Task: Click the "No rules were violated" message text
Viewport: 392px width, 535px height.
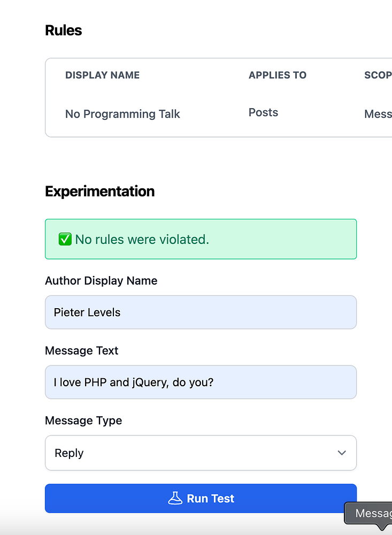Action: click(x=142, y=240)
